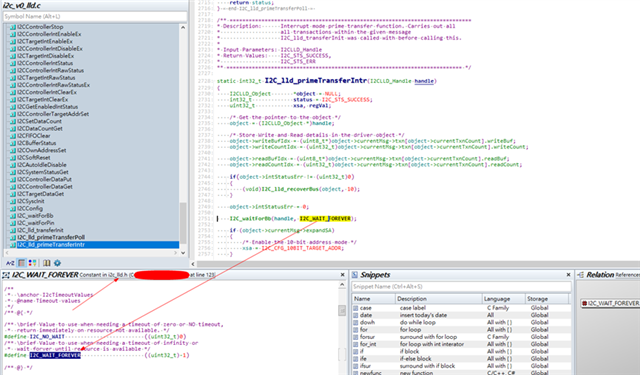640x375 pixels.
Task: Toggle sort by symbol type icon
Action: tap(32, 263)
